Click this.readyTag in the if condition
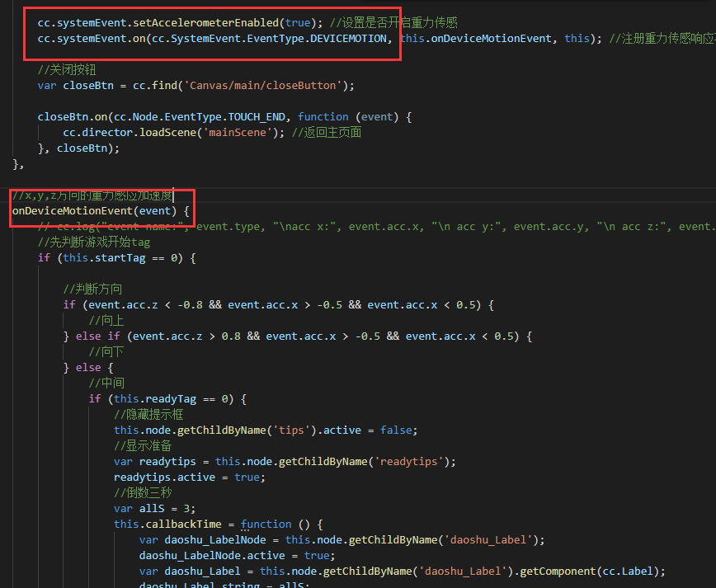716x588 pixels. point(155,399)
